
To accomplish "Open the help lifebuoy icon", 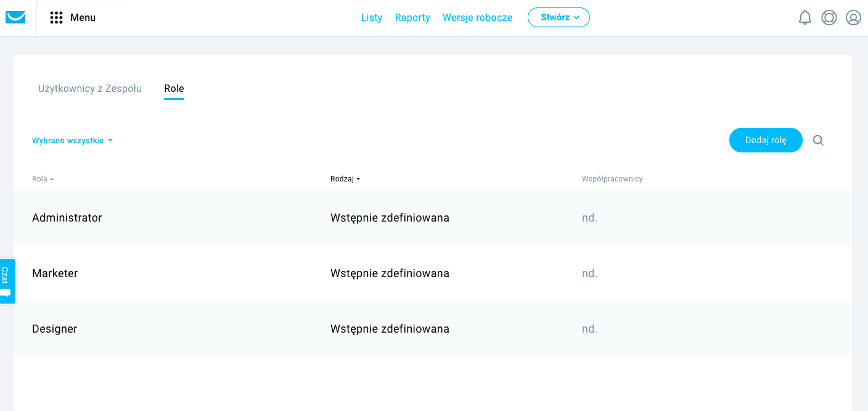I will pyautogui.click(x=829, y=17).
